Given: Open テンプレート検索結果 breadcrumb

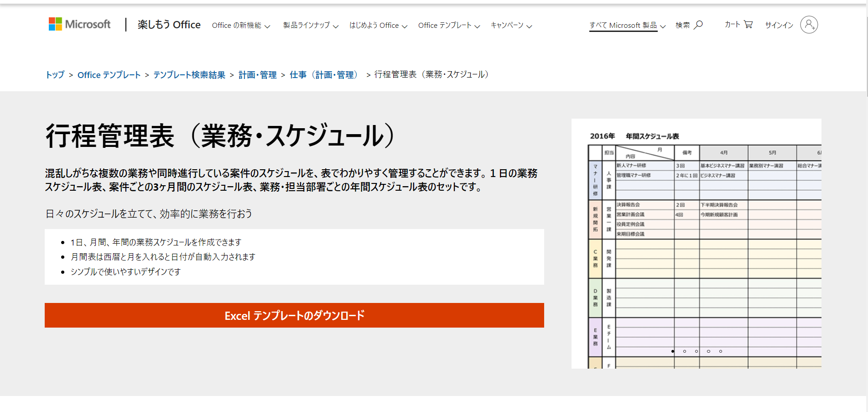Looking at the screenshot, I should click(x=189, y=75).
